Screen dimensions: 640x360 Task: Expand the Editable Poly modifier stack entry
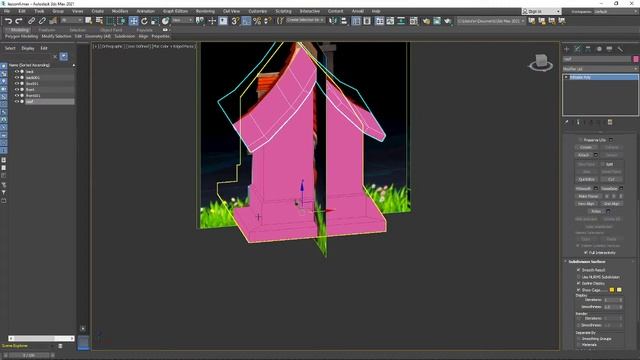[x=566, y=77]
